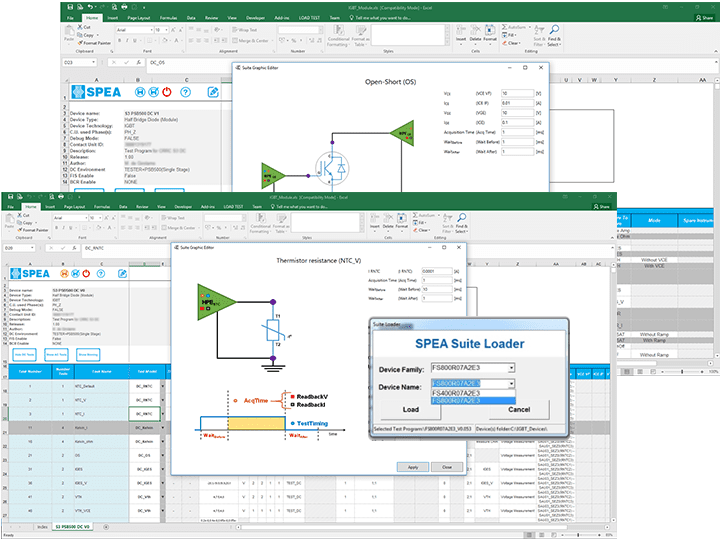Click the print icon in the front window's Quick Access toolbar
The image size is (720, 540).
point(60,197)
